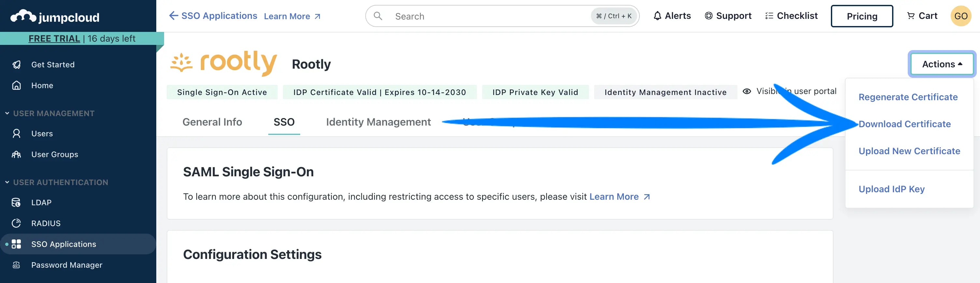This screenshot has width=980, height=283.
Task: Click the Home house icon
Action: [x=16, y=86]
